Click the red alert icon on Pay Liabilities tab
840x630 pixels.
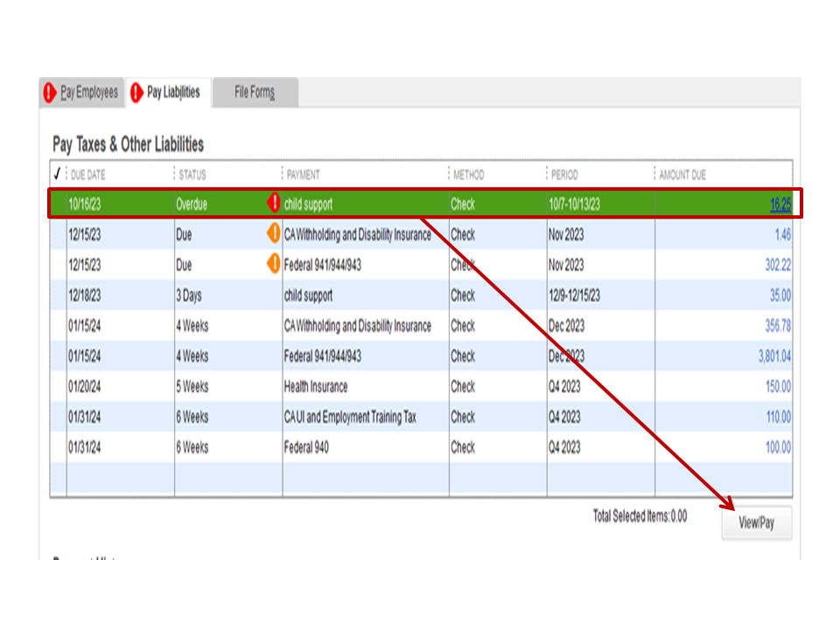tap(136, 92)
